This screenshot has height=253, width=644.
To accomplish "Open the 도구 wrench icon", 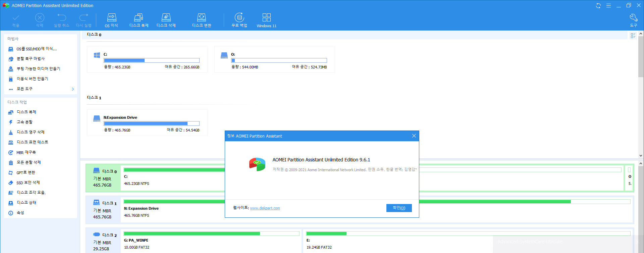I will click(x=633, y=20).
